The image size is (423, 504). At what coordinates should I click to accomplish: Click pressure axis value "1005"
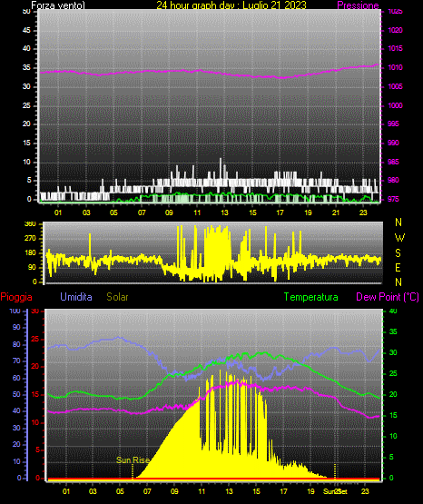coord(395,86)
